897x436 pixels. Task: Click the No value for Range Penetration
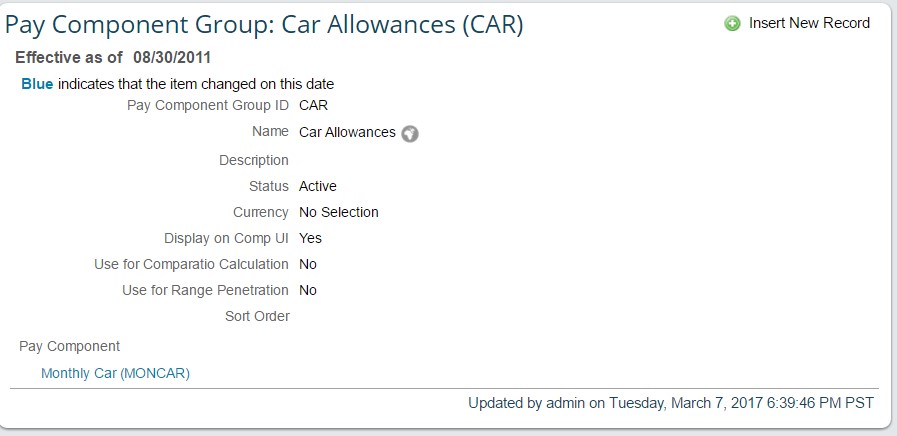[308, 290]
